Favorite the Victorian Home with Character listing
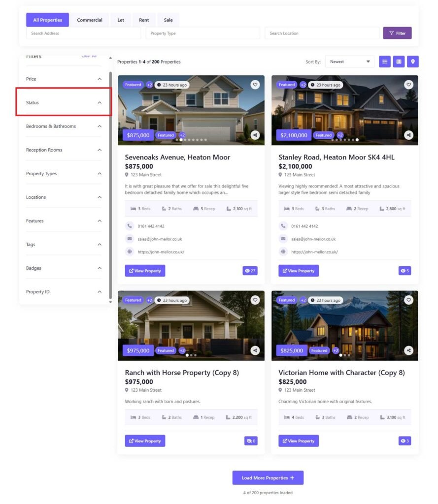Image resolution: width=438 pixels, height=504 pixels. (408, 300)
